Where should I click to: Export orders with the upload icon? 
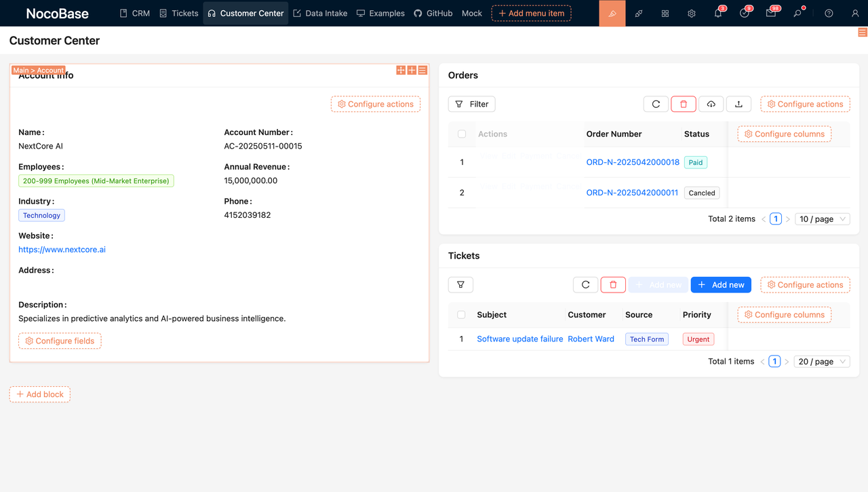tap(738, 104)
